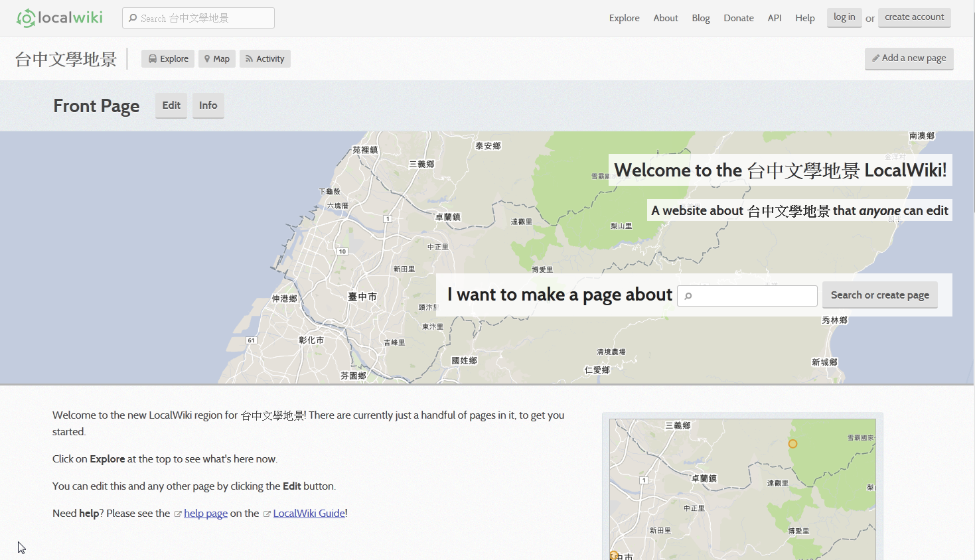Focus the top Search 台中文學地景 field
Screen dimensions: 975x560
[198, 18]
